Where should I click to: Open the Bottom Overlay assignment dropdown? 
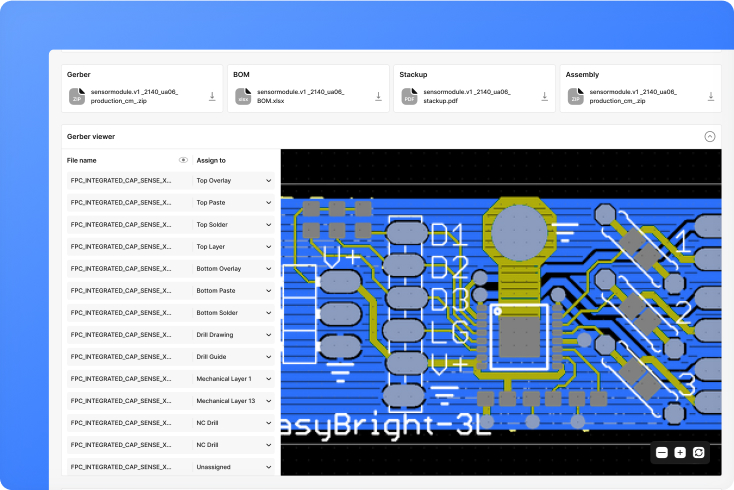(x=233, y=269)
